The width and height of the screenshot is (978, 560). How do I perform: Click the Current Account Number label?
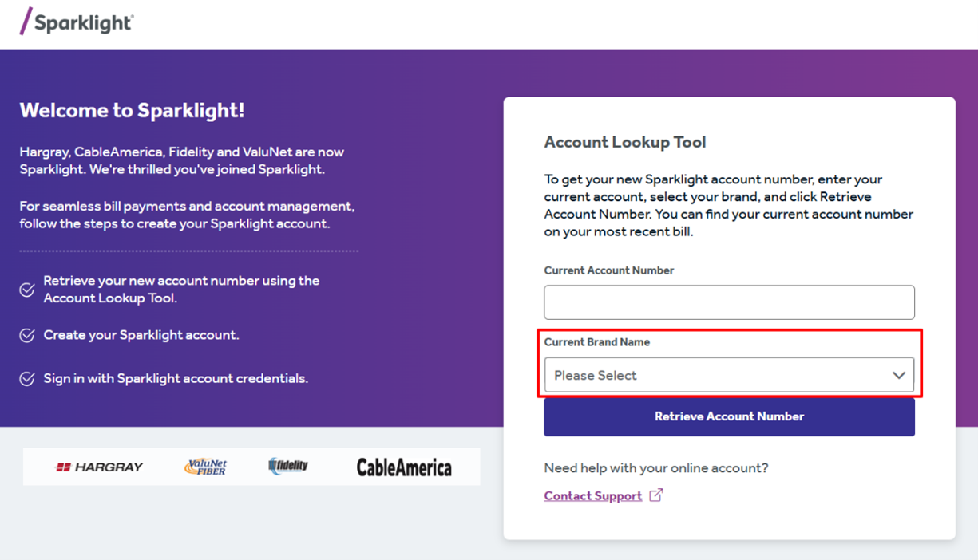coord(608,270)
